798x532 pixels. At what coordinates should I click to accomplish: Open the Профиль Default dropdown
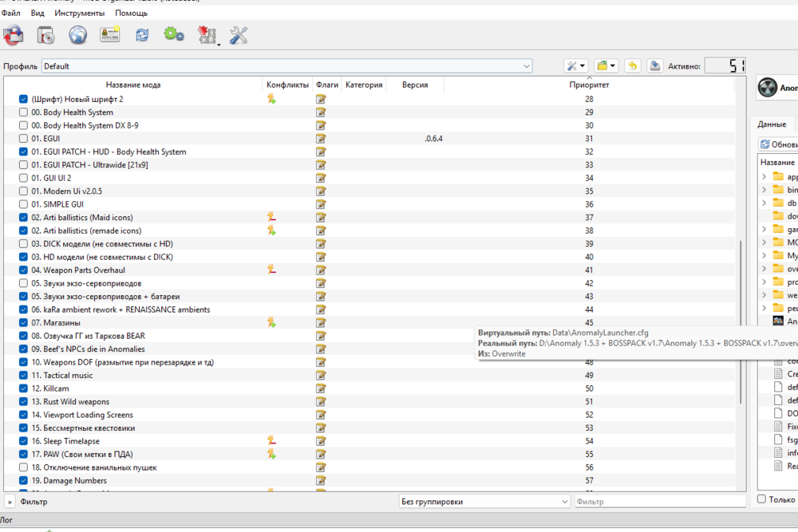287,66
